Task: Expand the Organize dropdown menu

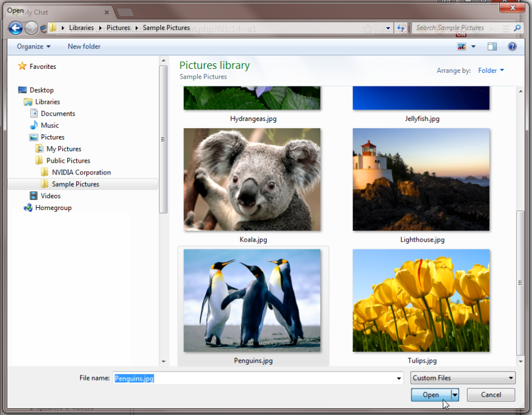Action: (33, 46)
